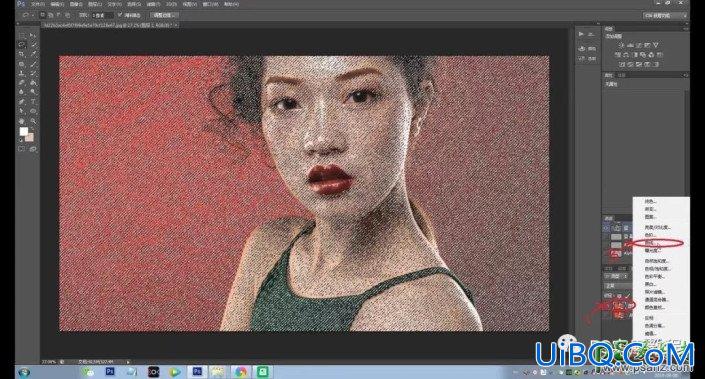Select the History Brush tool
Viewport: 705px width, 379px height.
pyautogui.click(x=33, y=73)
